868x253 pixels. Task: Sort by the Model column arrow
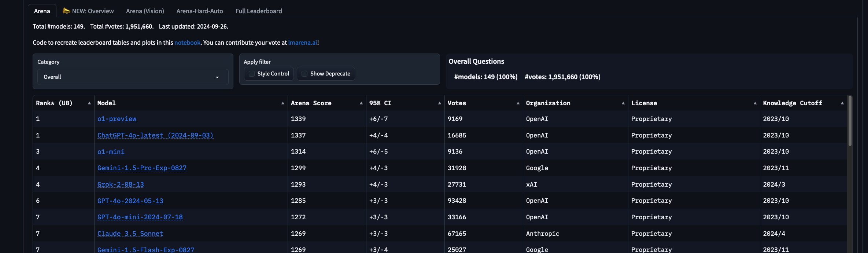pyautogui.click(x=282, y=103)
